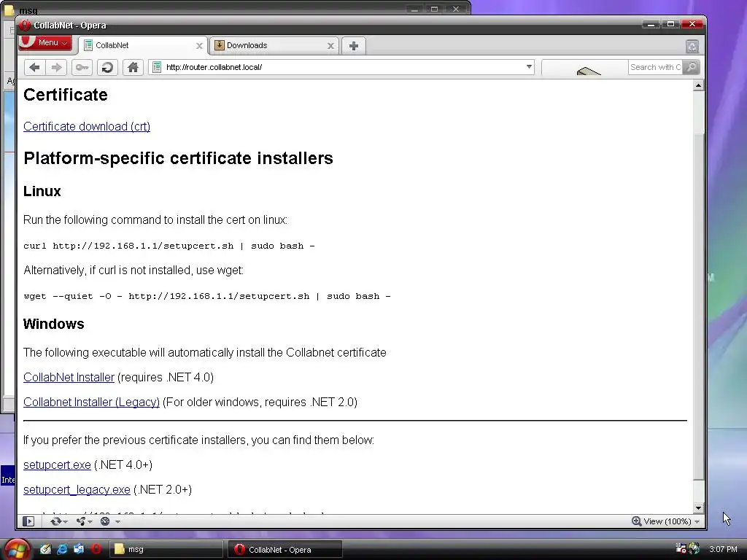747x560 pixels.
Task: Download setupcert.exe link
Action: click(57, 464)
